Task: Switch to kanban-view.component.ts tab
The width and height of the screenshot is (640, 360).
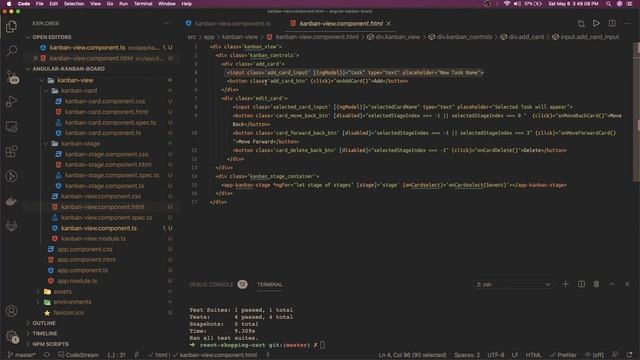Action: click(233, 24)
